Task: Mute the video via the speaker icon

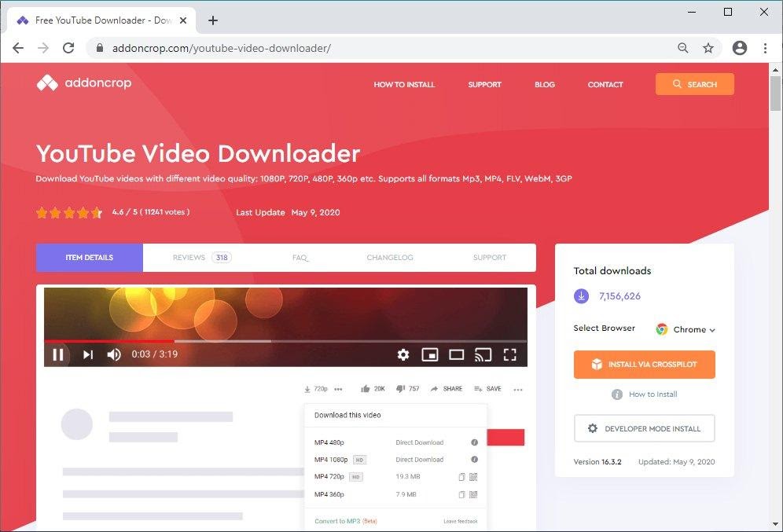Action: (x=114, y=354)
